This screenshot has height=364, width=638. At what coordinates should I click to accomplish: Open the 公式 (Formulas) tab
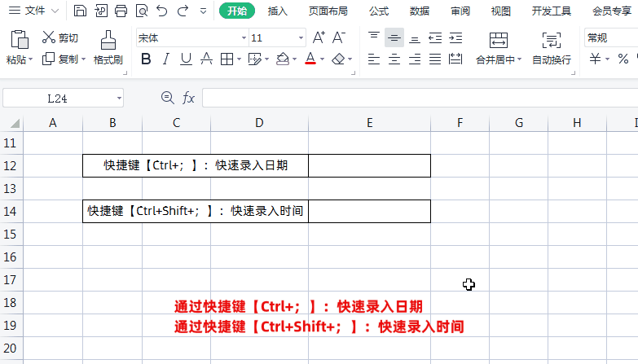(x=379, y=11)
